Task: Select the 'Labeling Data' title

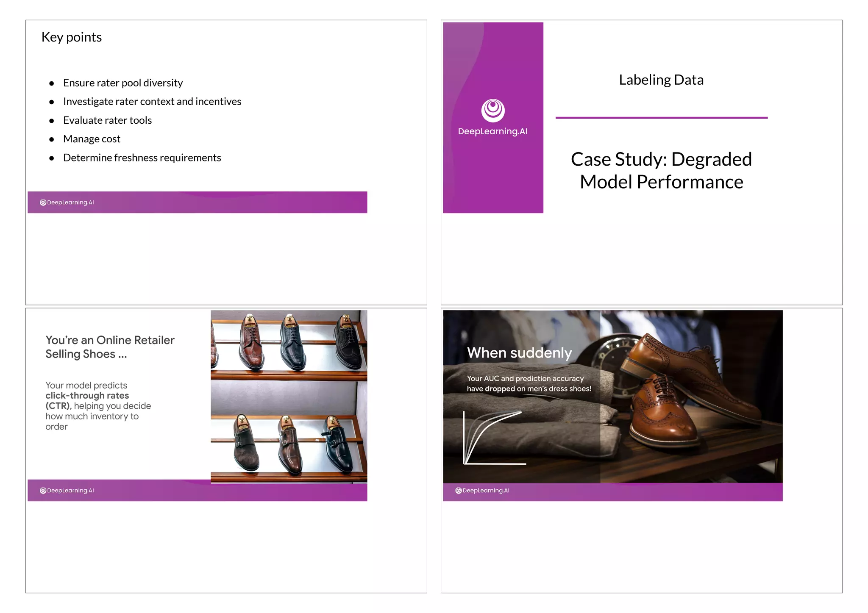Action: point(661,80)
